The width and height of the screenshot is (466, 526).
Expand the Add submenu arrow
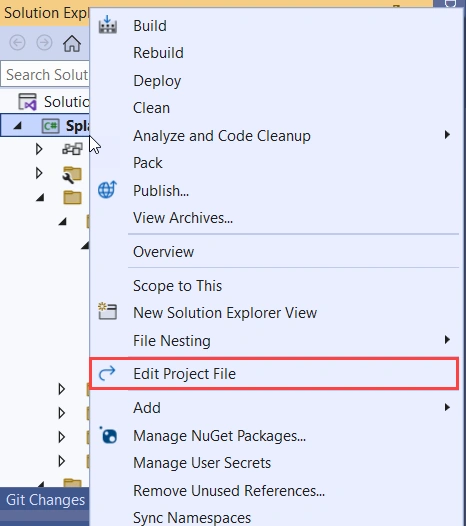click(447, 408)
